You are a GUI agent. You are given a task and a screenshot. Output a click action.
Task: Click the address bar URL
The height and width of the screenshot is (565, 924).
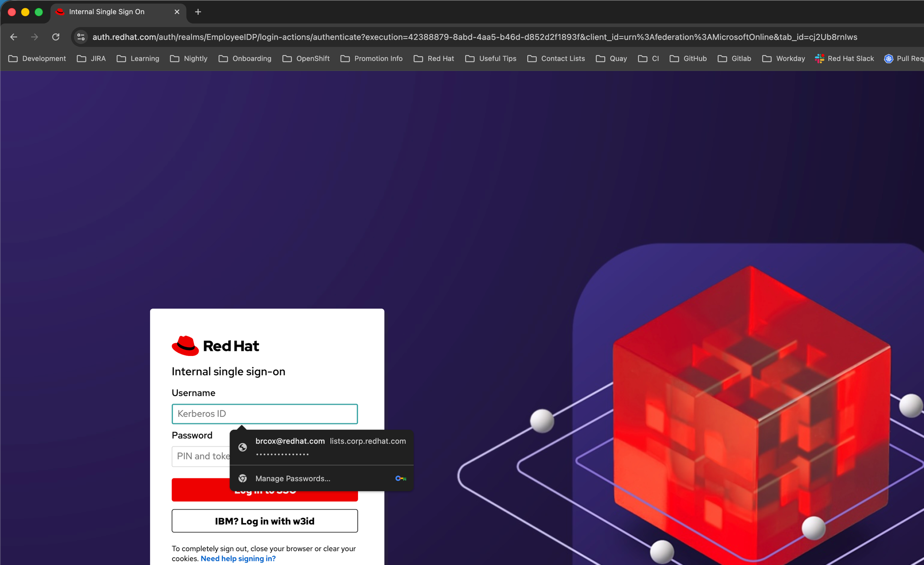coord(474,37)
